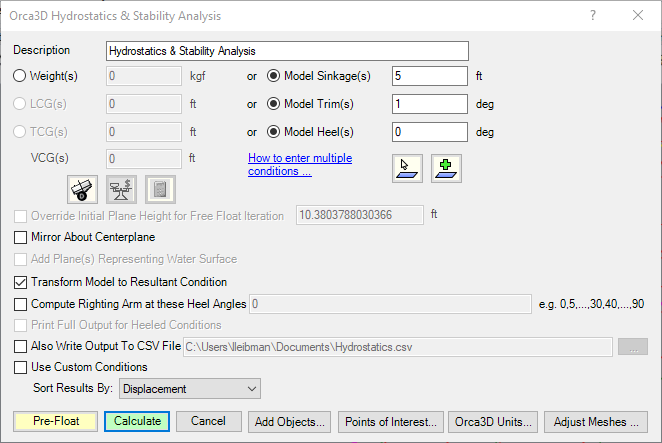
Task: Select the Model Sinkage(s) radio button
Action: tap(274, 76)
